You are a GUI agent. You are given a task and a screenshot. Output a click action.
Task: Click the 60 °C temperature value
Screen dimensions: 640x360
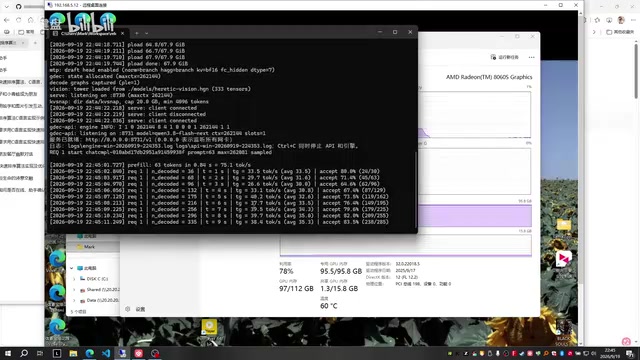coord(329,306)
